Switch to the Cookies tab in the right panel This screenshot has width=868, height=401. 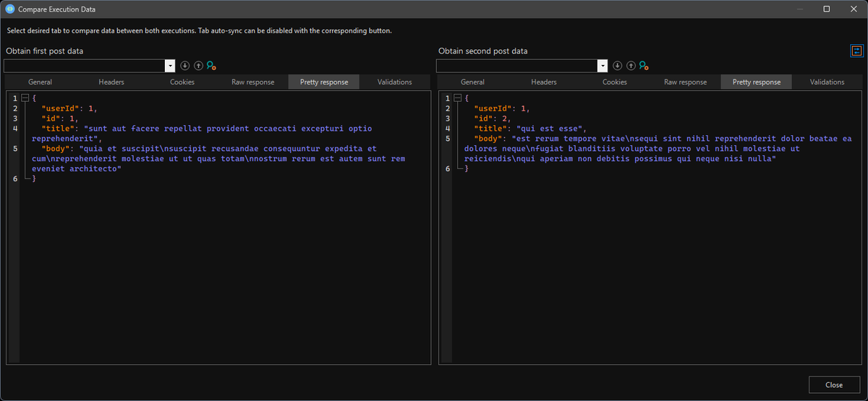click(x=615, y=82)
